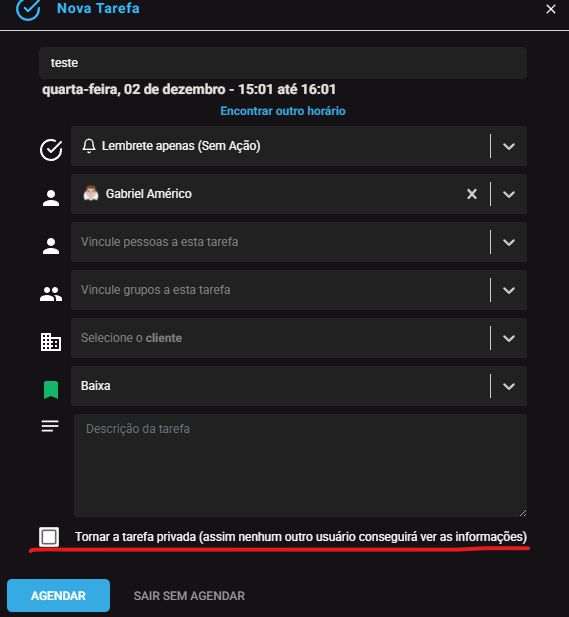This screenshot has height=617, width=569.
Task: Click SAIR SEM AGENDAR
Action: point(189,596)
